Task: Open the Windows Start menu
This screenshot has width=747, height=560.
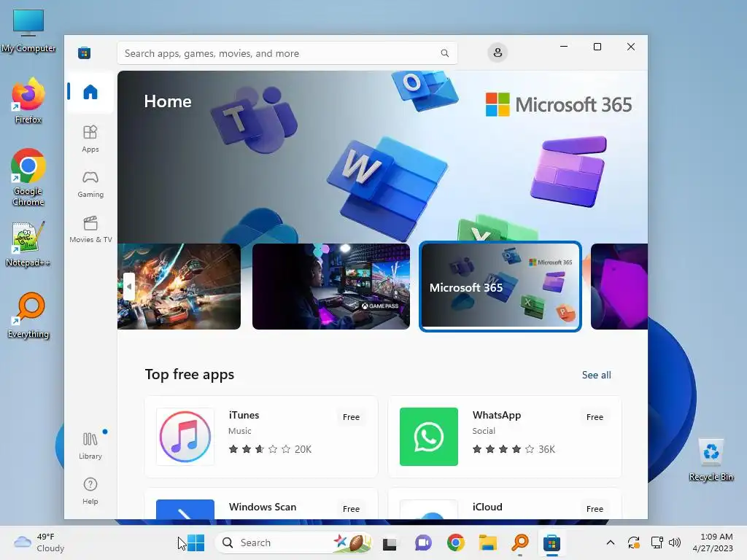Action: (x=196, y=542)
